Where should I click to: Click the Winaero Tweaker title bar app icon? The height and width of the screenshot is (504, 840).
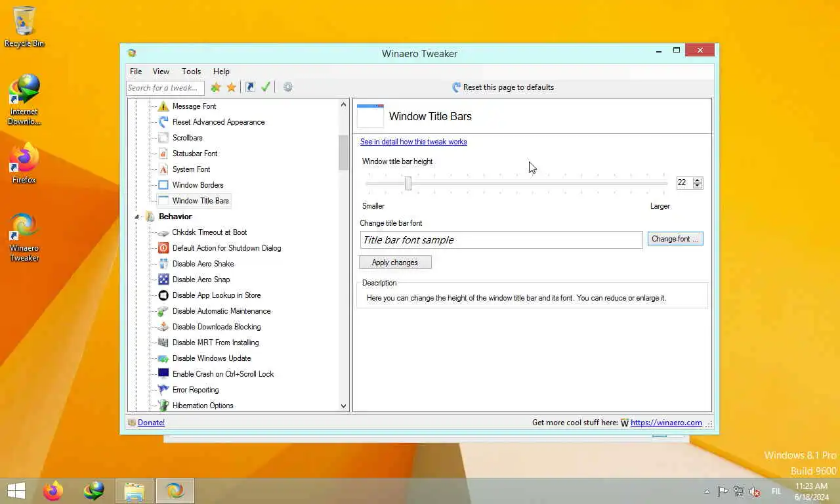(x=132, y=53)
